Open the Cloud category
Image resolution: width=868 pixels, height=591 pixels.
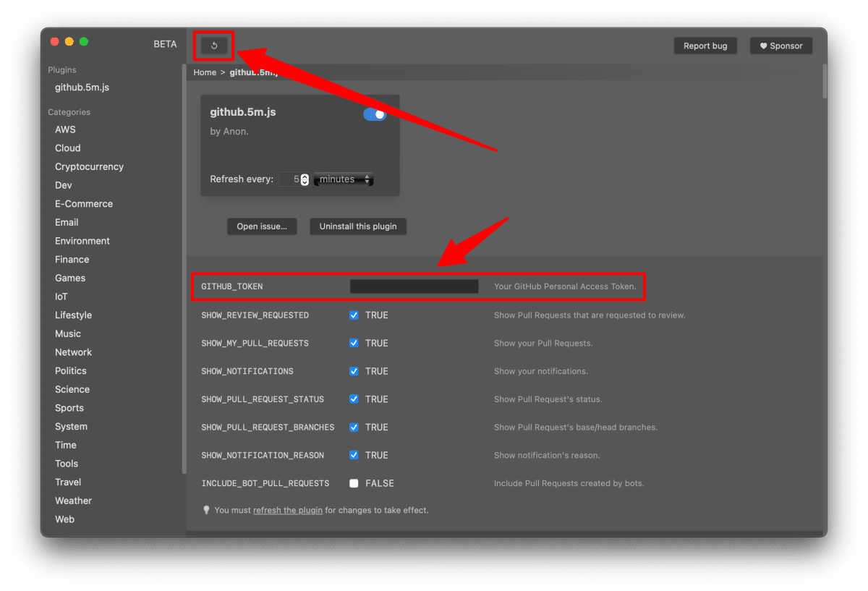point(68,148)
